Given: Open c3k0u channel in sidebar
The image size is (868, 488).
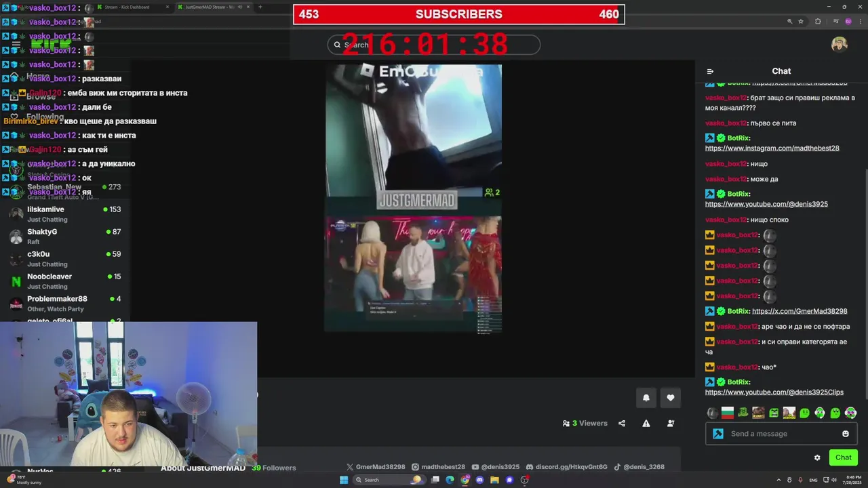Looking at the screenshot, I should pos(65,258).
